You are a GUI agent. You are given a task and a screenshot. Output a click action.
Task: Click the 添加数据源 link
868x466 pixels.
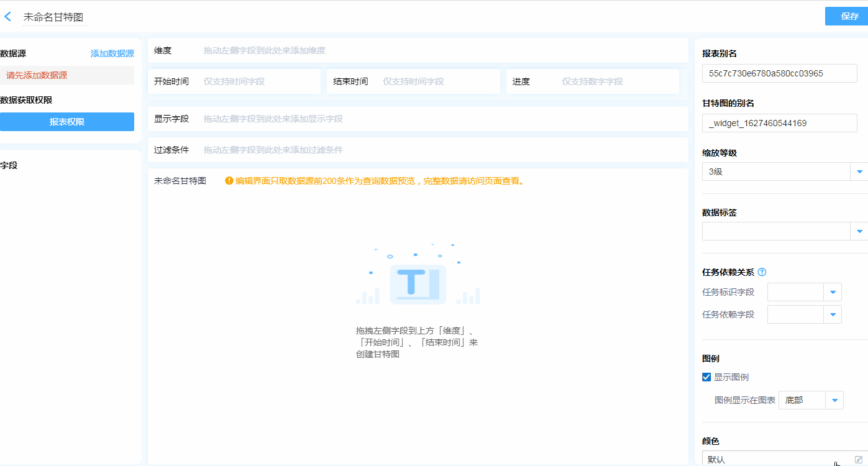[112, 53]
